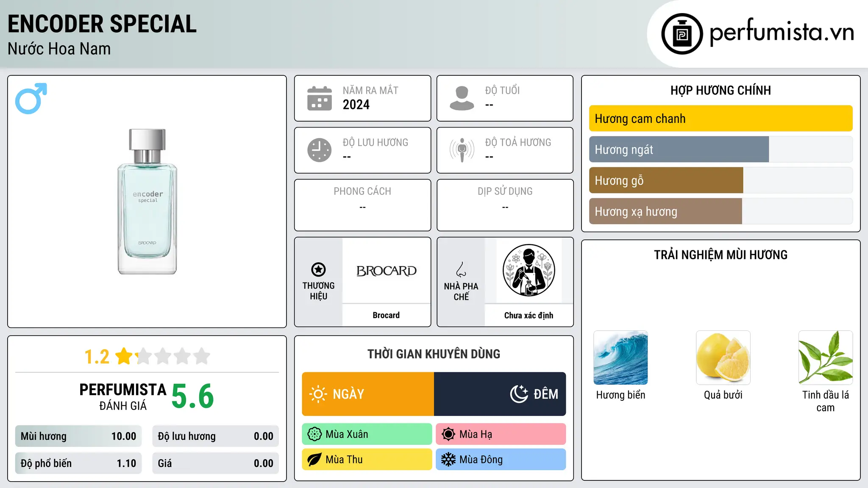Click the Hương xạ hương accord bar

[665, 211]
